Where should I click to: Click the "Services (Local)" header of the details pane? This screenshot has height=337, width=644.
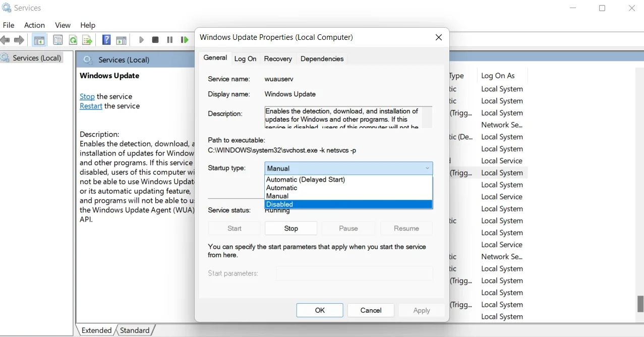coord(124,60)
